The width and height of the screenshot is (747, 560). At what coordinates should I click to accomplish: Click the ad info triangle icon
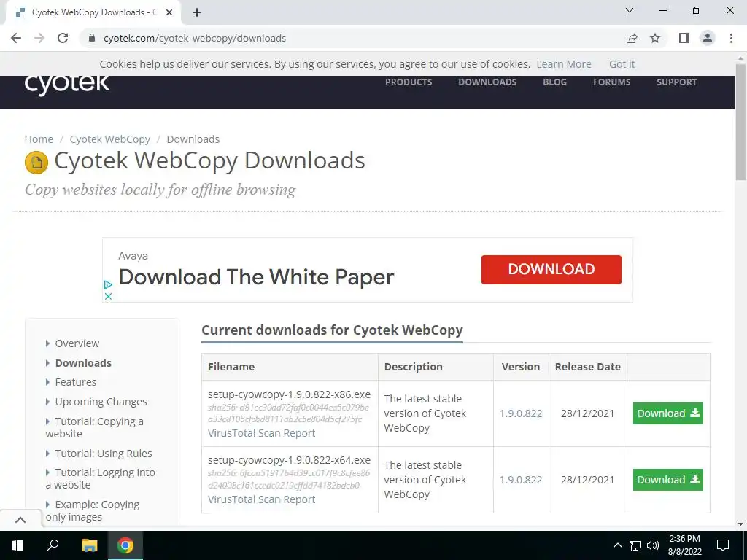click(x=108, y=284)
